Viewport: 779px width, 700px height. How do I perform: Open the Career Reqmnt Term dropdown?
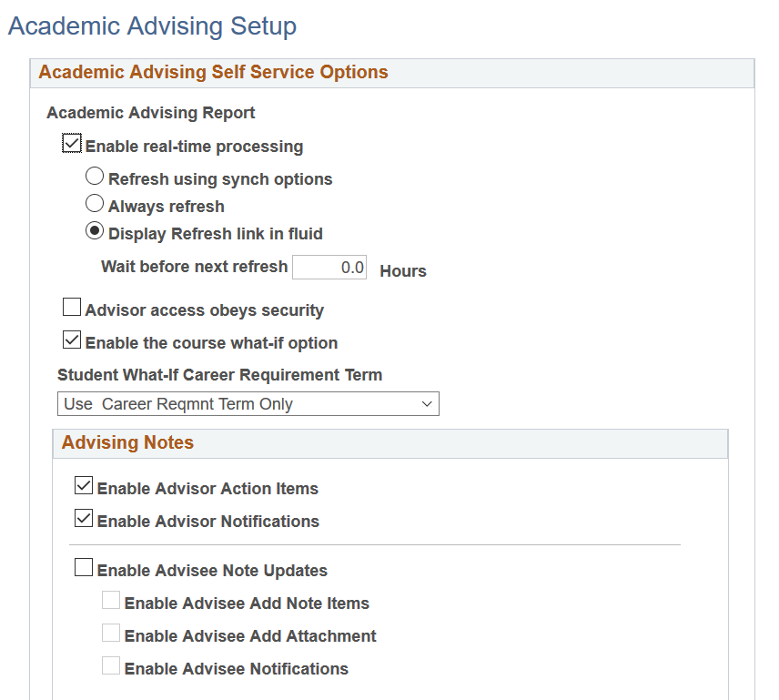248,404
